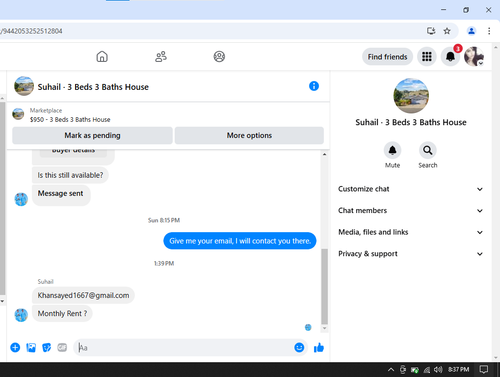Click the Message sent bubble

click(x=61, y=195)
